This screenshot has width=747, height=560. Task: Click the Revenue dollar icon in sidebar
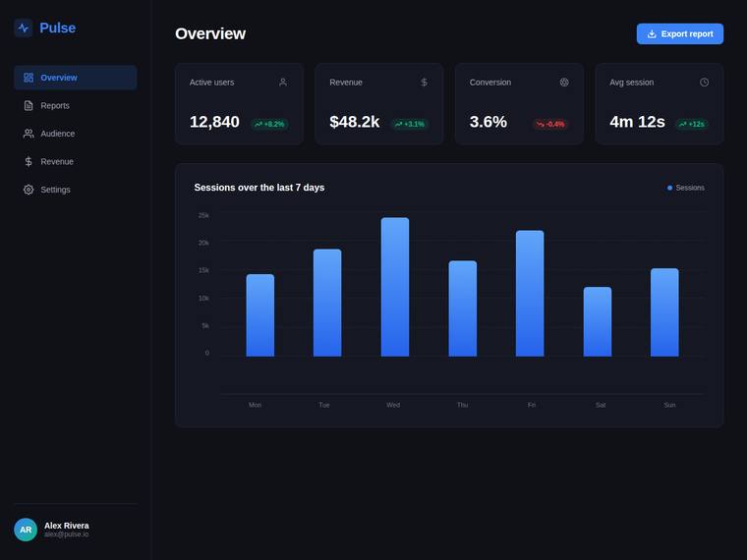click(x=29, y=162)
